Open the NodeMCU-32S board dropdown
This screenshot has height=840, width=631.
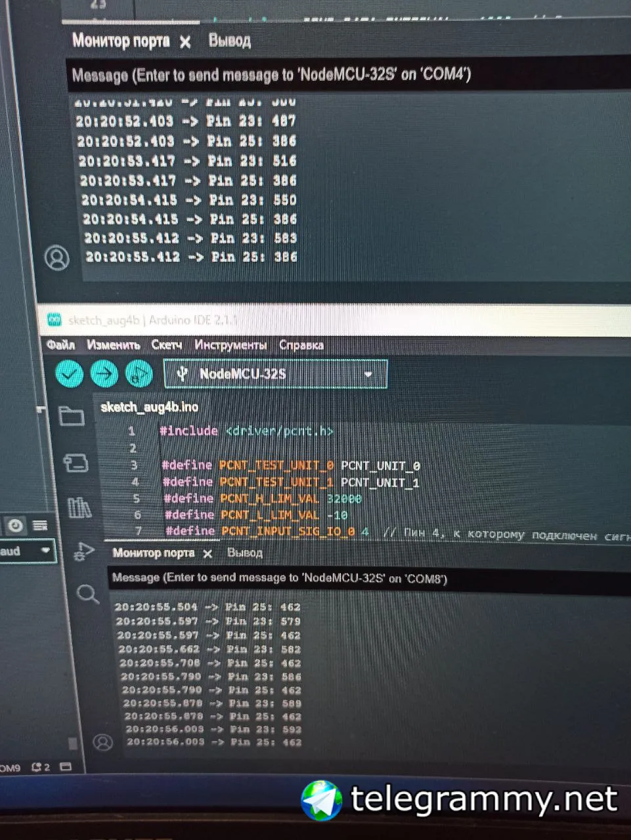pyautogui.click(x=275, y=374)
